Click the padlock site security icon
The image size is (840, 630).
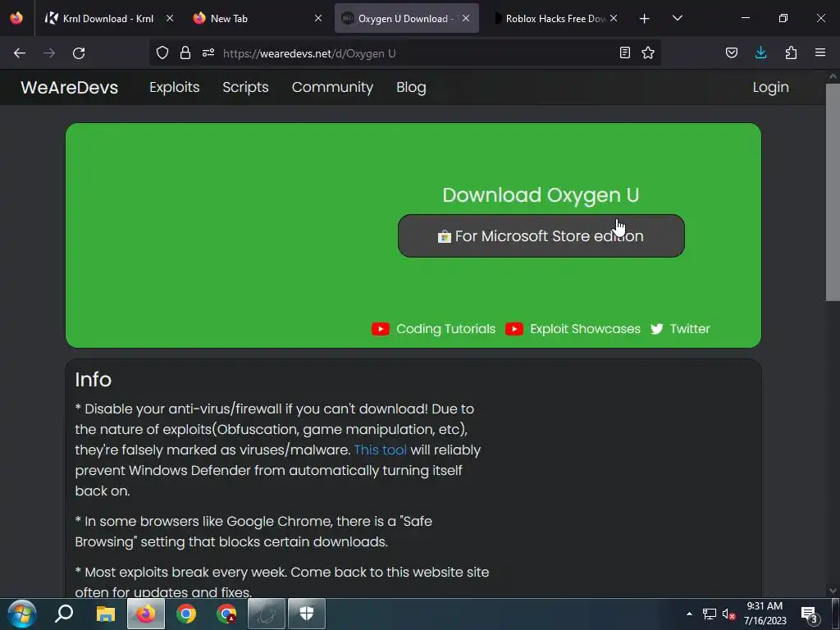click(x=185, y=52)
